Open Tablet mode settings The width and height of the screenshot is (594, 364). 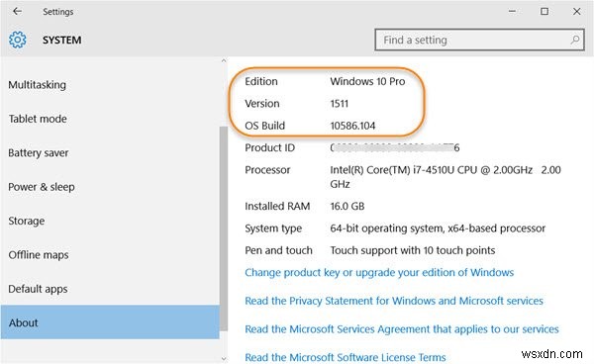(38, 119)
